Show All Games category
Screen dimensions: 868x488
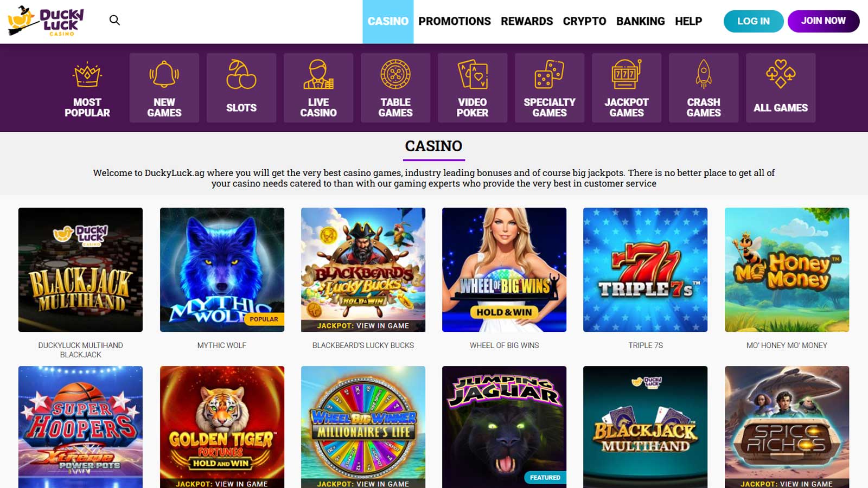tap(781, 88)
